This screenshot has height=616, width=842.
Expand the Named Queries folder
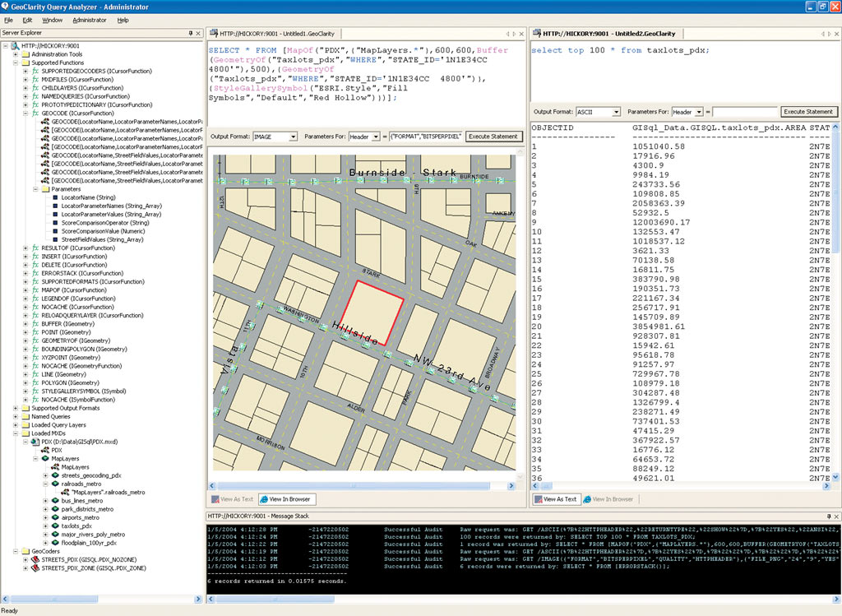pyautogui.click(x=16, y=416)
